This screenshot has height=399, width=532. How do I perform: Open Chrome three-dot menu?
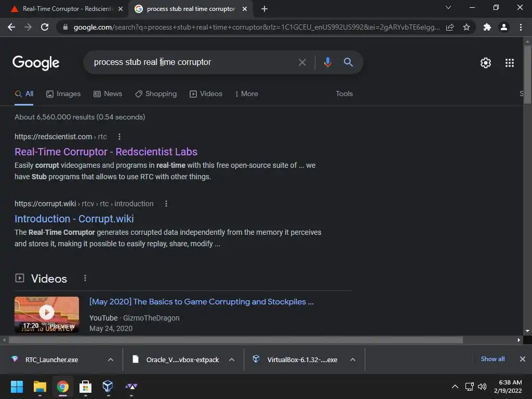521,27
